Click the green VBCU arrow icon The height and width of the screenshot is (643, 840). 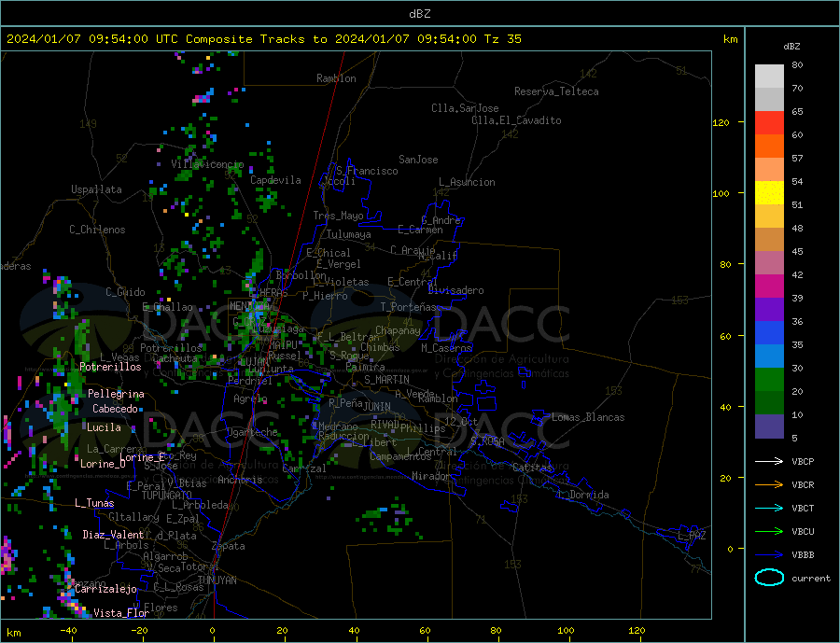pyautogui.click(x=769, y=532)
